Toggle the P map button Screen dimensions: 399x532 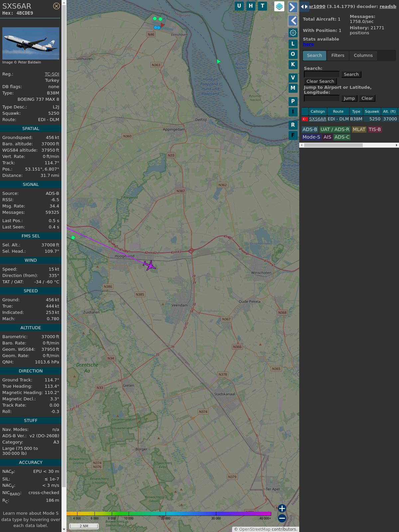[293, 101]
